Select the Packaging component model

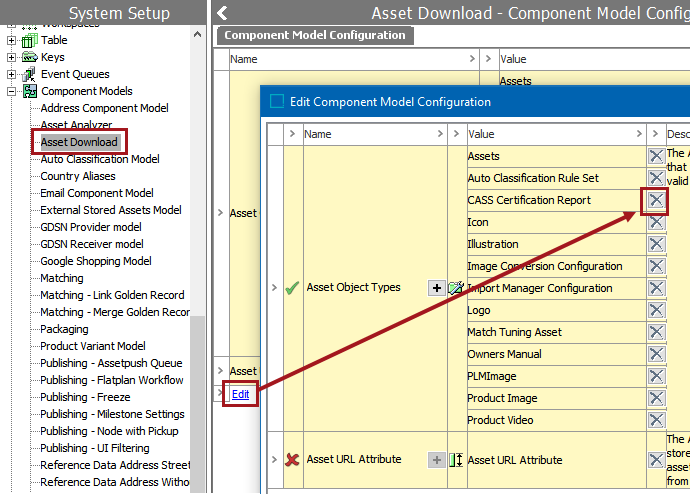tap(64, 329)
